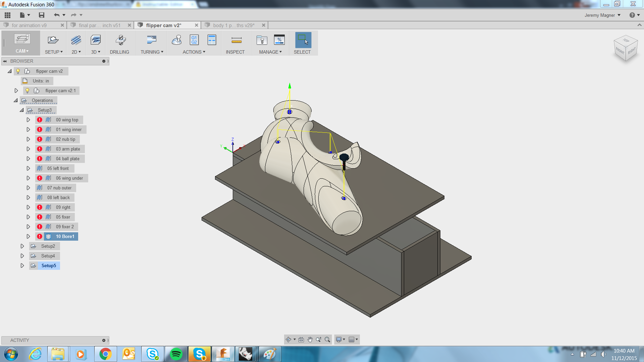Collapse the BROWSER panel with its toggle

(x=5, y=61)
